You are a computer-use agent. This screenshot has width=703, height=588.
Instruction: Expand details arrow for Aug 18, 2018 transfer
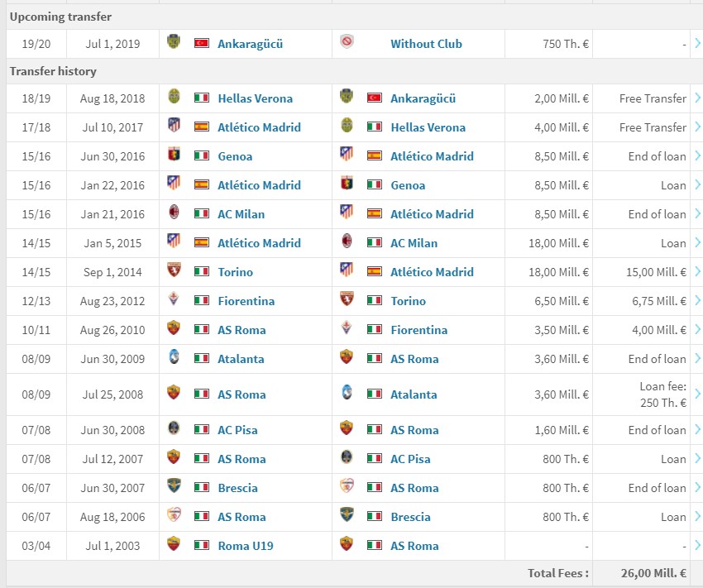[x=697, y=98]
